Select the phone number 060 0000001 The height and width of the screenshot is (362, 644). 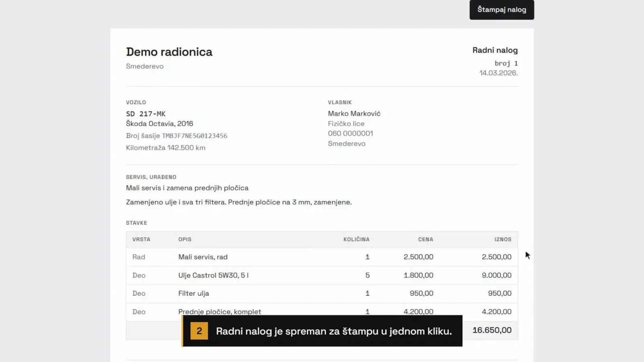(351, 133)
